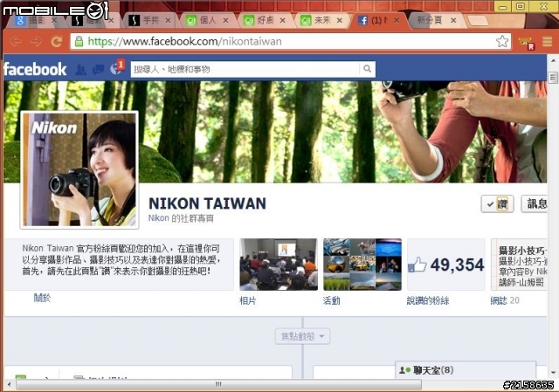Maximize the Chrome window
Viewport: 559px width, 392px height.
(x=521, y=6)
